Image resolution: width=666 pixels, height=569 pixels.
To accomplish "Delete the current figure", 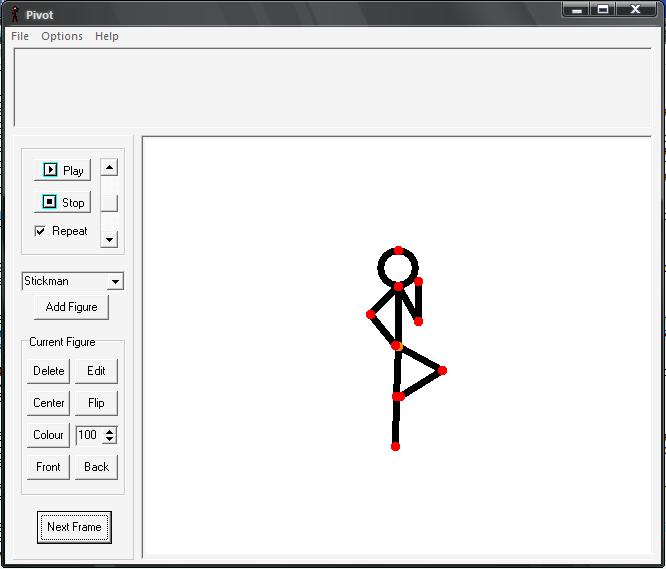I will pyautogui.click(x=48, y=371).
